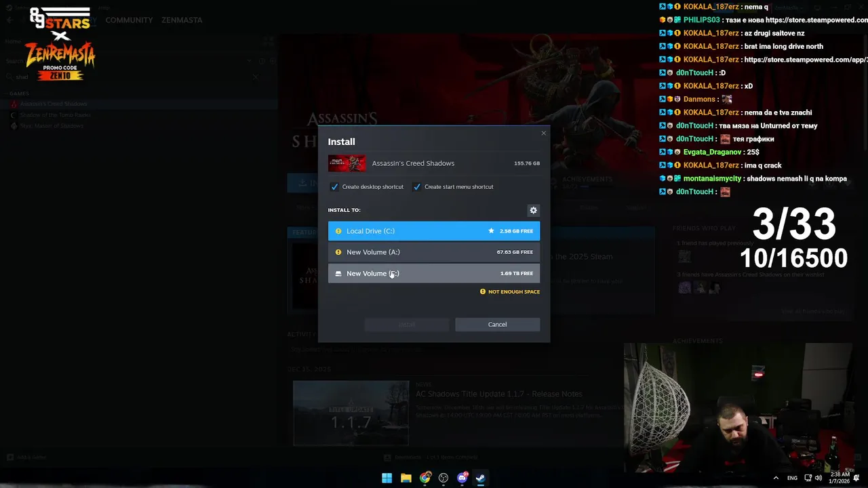
Task: Select Skye: Master of Shadows in library list
Action: 52,125
